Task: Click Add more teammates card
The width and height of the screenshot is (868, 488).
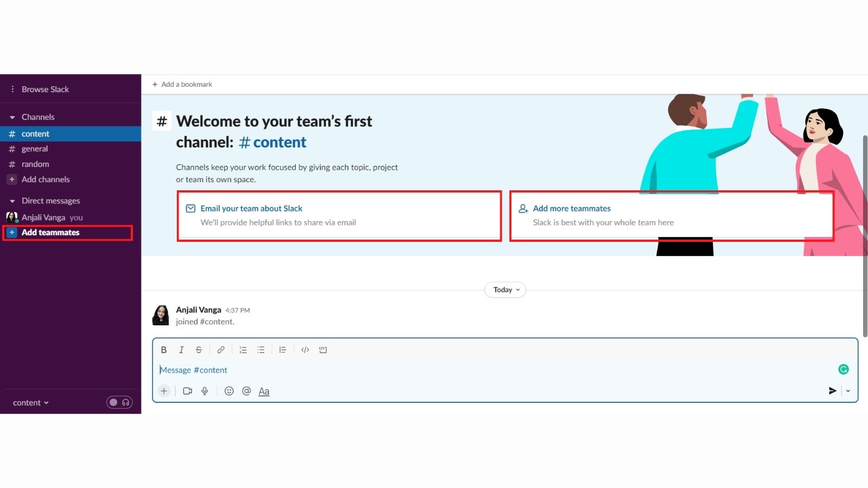Action: click(672, 215)
